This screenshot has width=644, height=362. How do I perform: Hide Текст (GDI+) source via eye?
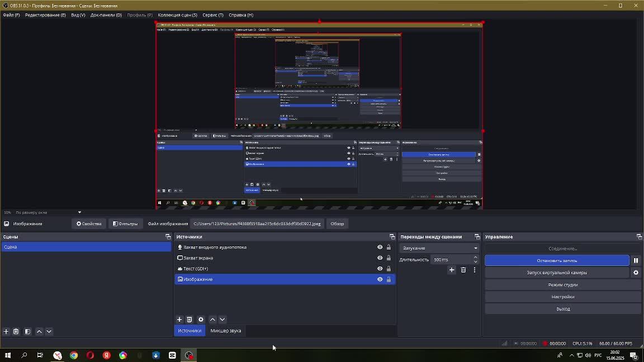coord(380,268)
